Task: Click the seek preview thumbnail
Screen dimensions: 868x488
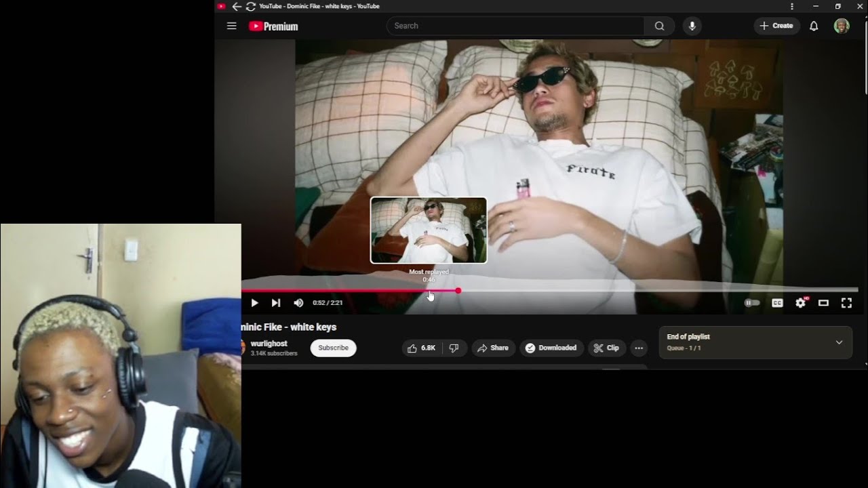Action: [x=429, y=230]
